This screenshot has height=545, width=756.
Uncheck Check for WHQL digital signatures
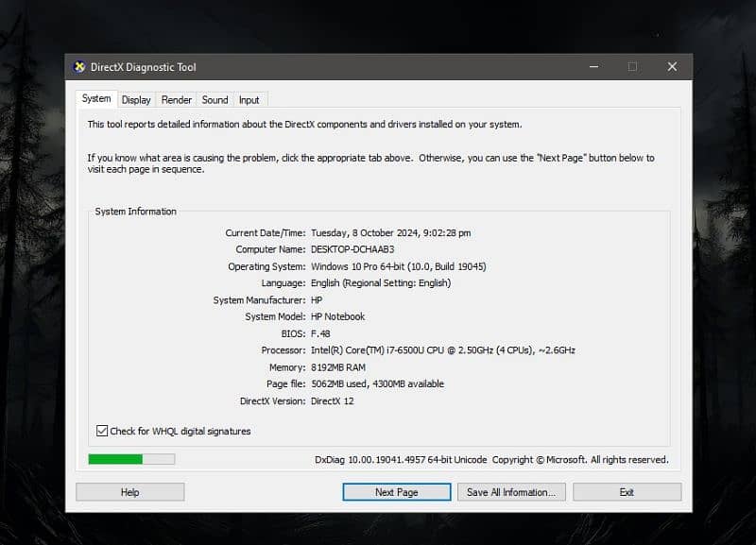[x=102, y=431]
